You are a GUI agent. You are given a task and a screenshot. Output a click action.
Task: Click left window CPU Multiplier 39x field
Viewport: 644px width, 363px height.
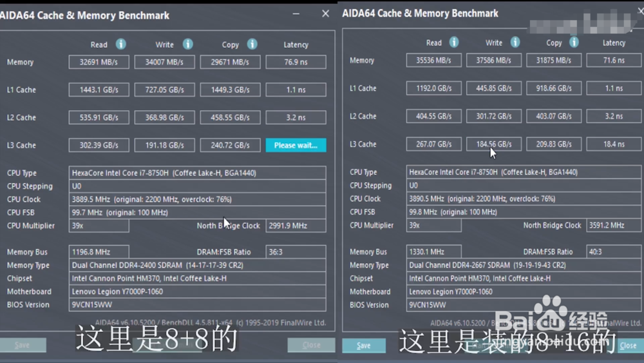(99, 226)
